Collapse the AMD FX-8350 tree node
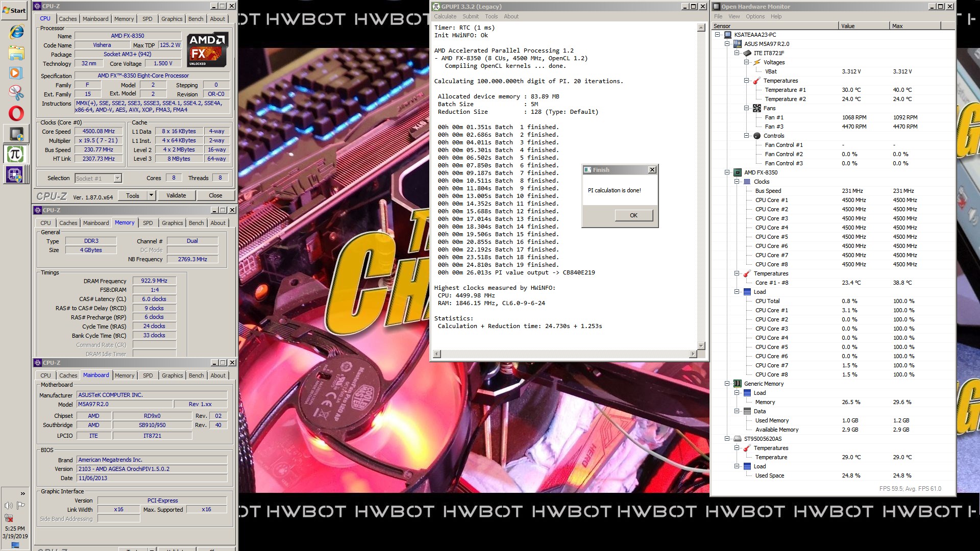 727,172
